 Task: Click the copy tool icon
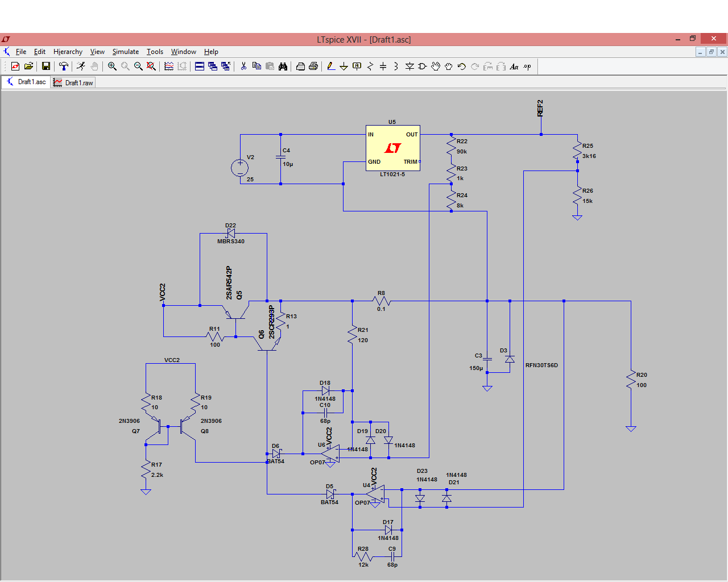click(257, 66)
